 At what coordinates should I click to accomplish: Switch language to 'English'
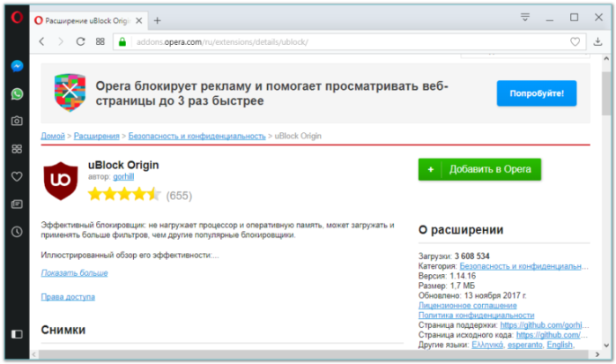click(560, 345)
